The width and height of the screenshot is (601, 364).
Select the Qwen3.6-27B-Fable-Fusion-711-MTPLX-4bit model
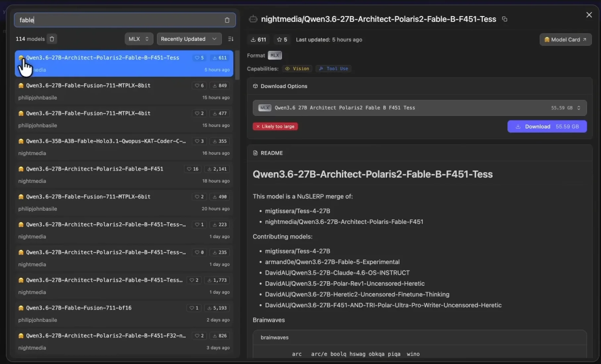tap(124, 119)
